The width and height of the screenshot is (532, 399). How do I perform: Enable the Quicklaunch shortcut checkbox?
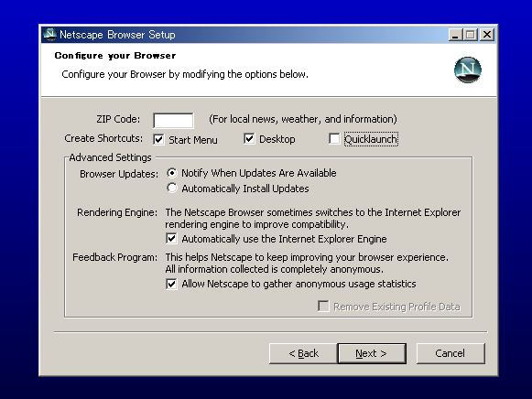pos(334,139)
